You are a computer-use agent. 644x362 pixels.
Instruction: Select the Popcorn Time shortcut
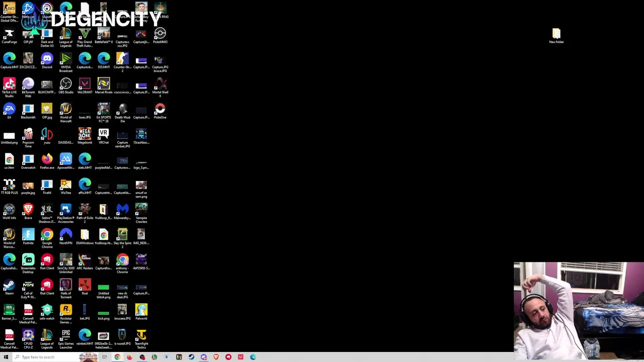[28, 138]
